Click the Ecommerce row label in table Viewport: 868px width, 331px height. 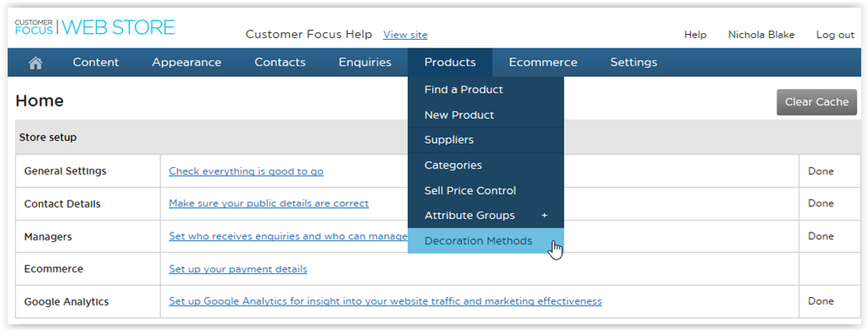point(53,269)
